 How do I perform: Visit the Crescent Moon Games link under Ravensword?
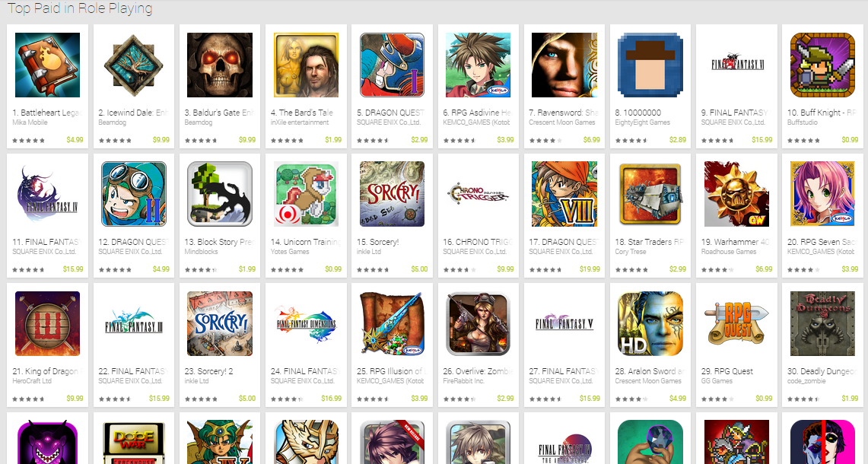click(x=562, y=122)
